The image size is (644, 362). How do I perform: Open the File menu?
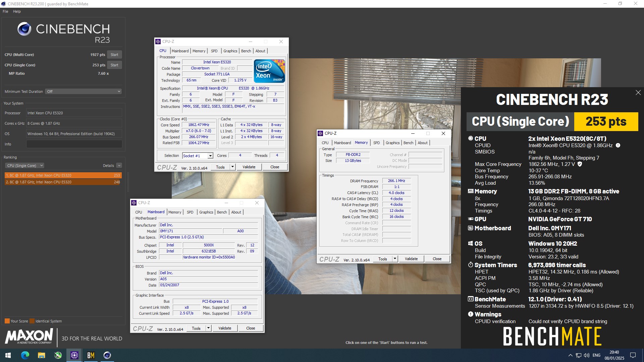click(x=5, y=11)
